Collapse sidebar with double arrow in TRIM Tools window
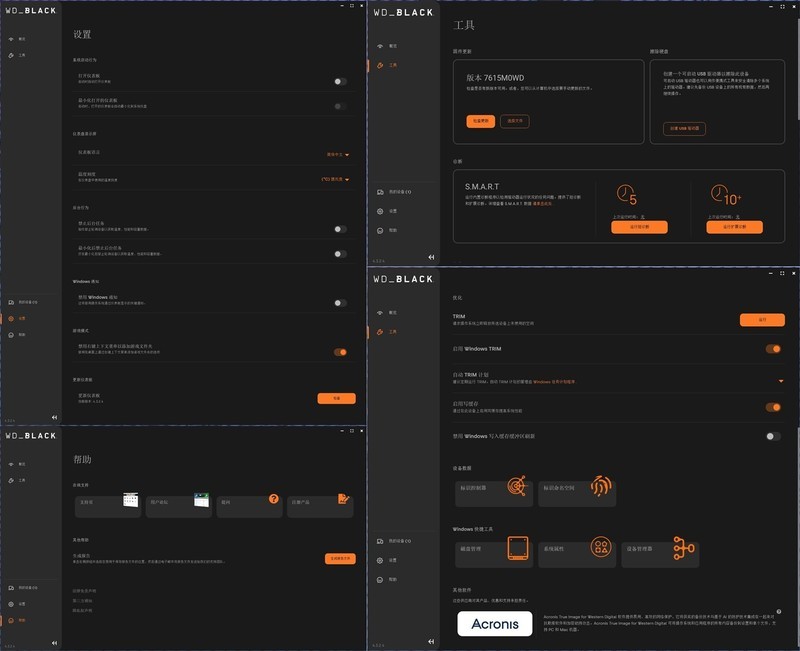 [x=431, y=642]
